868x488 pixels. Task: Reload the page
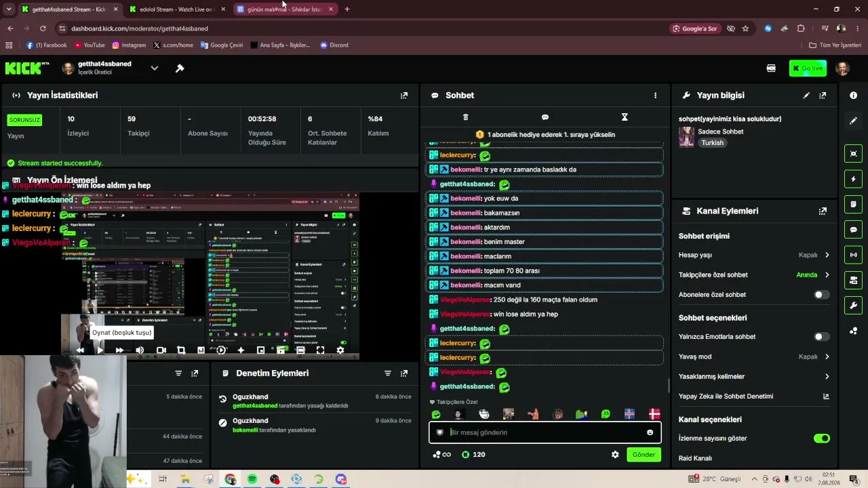click(x=43, y=28)
